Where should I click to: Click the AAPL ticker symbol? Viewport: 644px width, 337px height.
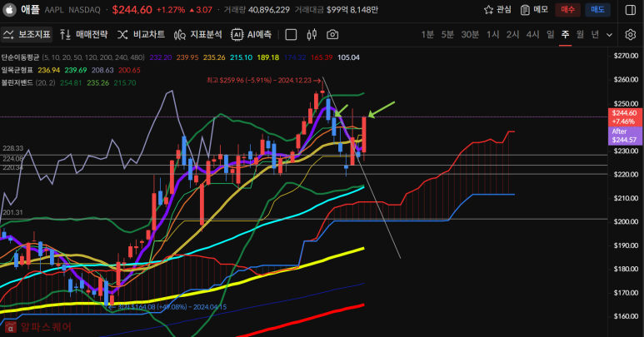point(54,10)
